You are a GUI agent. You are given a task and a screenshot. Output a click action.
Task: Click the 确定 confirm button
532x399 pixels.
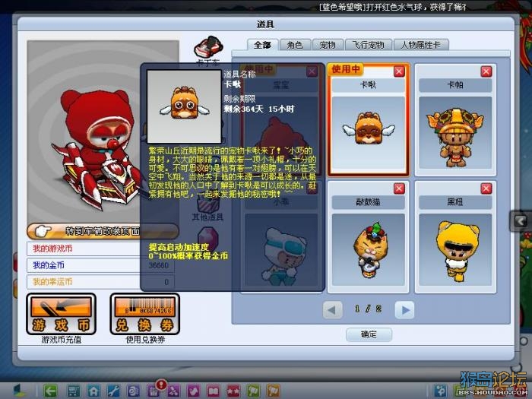coord(369,334)
